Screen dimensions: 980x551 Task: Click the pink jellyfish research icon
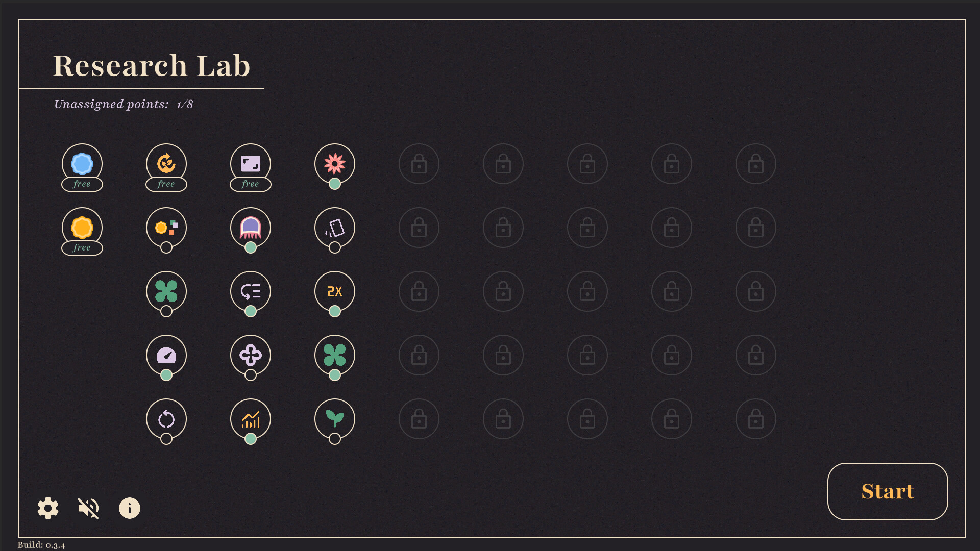coord(251,228)
